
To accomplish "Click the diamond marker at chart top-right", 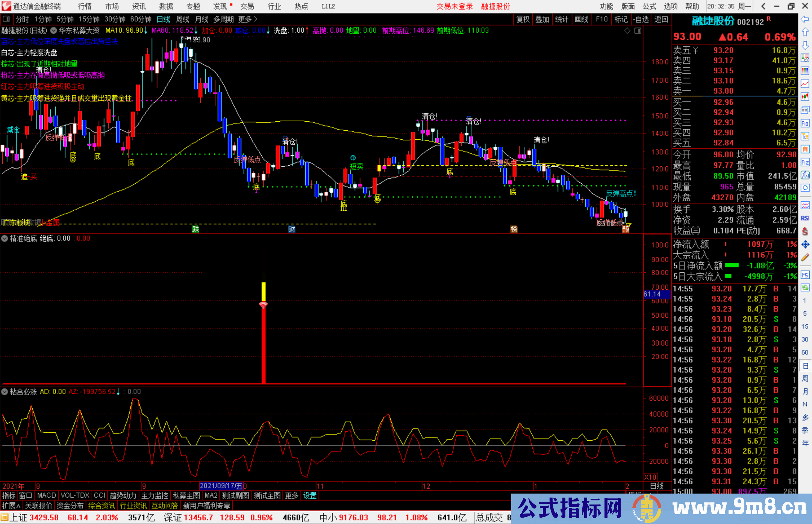I will point(627,31).
